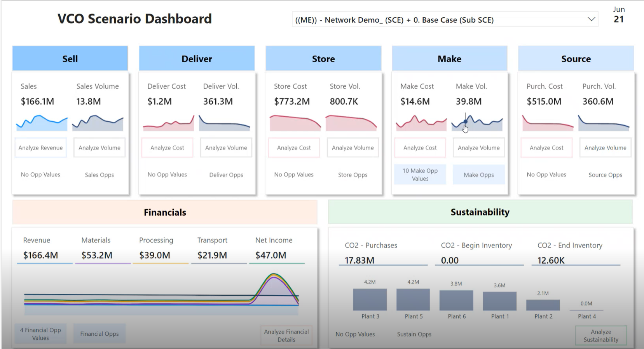Screen dimensions: 644x349
Task: Open the Make Opps button
Action: click(x=478, y=175)
